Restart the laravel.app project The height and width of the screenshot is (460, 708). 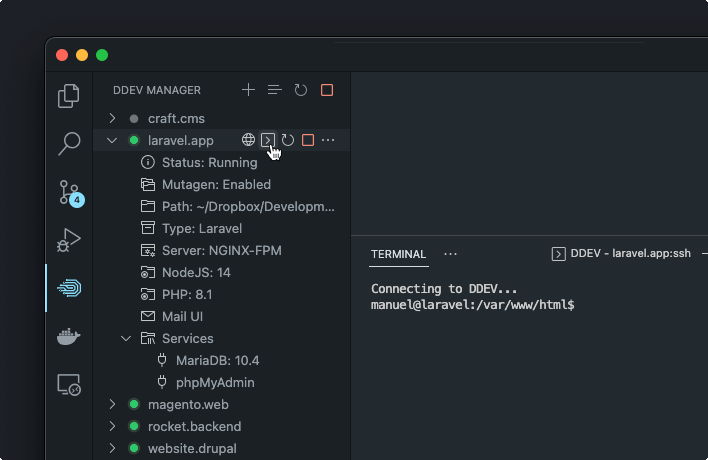pyautogui.click(x=288, y=140)
